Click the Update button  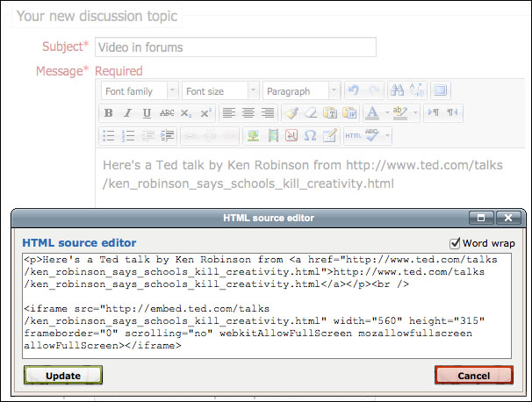click(63, 375)
